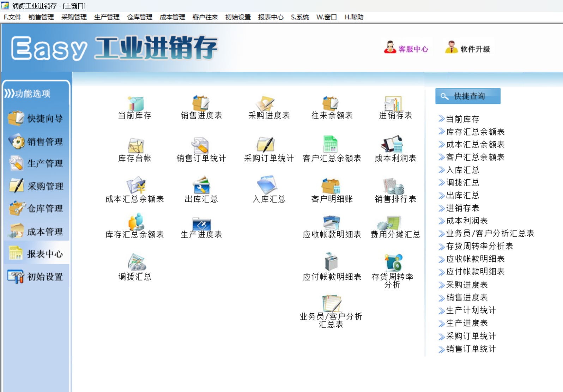Open the 仓库管理 menu in menu bar

pyautogui.click(x=139, y=17)
